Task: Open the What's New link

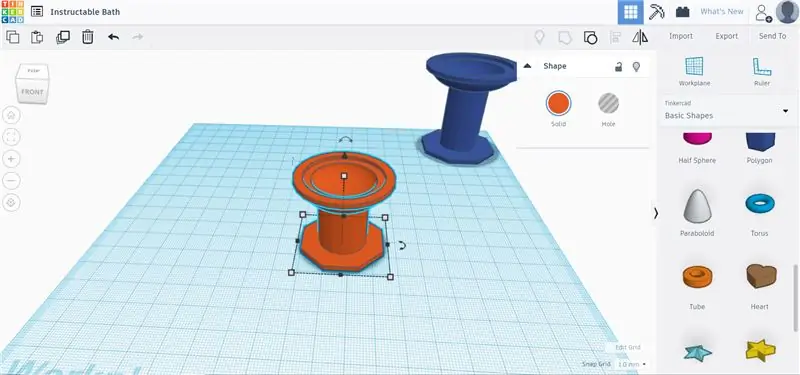Action: [721, 11]
